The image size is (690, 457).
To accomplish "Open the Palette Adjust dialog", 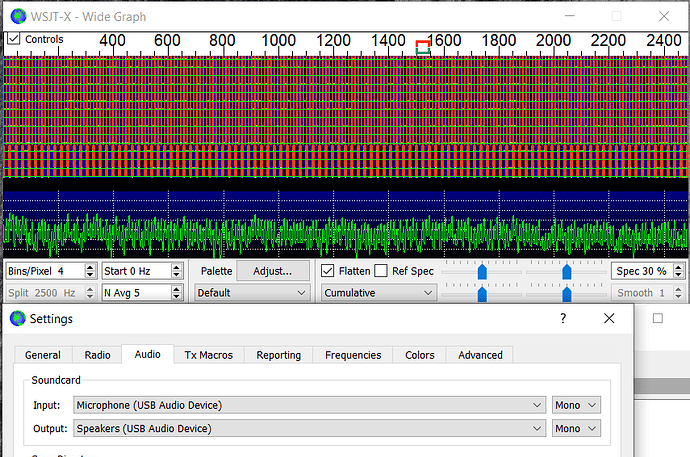I will 273,271.
